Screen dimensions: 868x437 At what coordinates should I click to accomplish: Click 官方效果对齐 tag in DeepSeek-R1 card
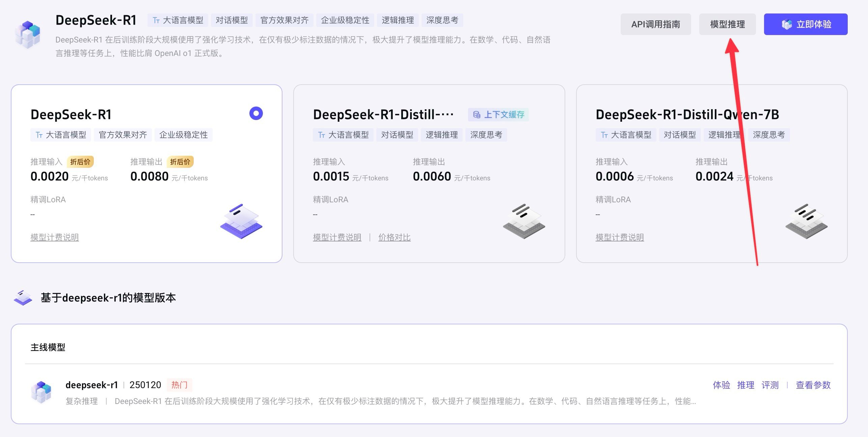[123, 135]
